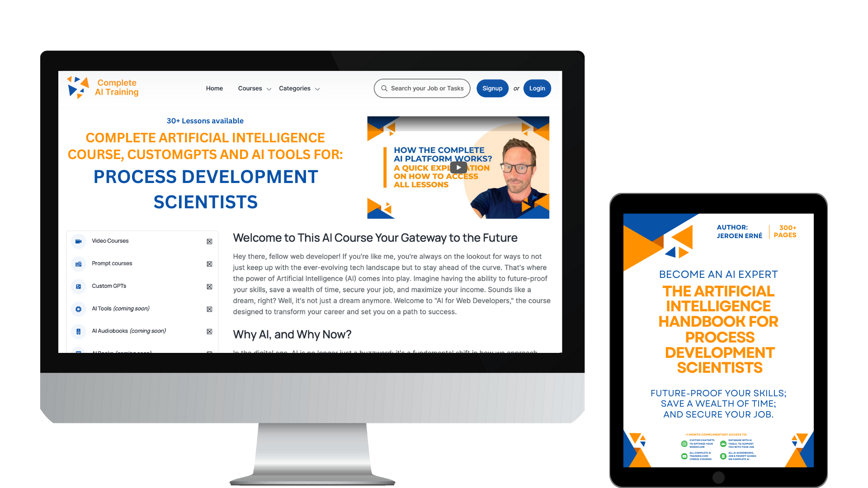Expand the Categories dropdown menu
Viewport: 868px width, 488px height.
point(299,88)
